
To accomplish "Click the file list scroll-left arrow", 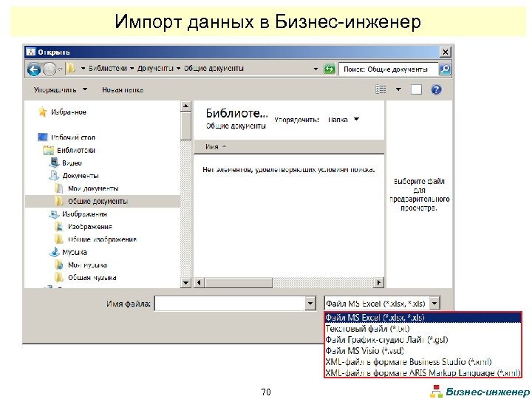I will (199, 282).
